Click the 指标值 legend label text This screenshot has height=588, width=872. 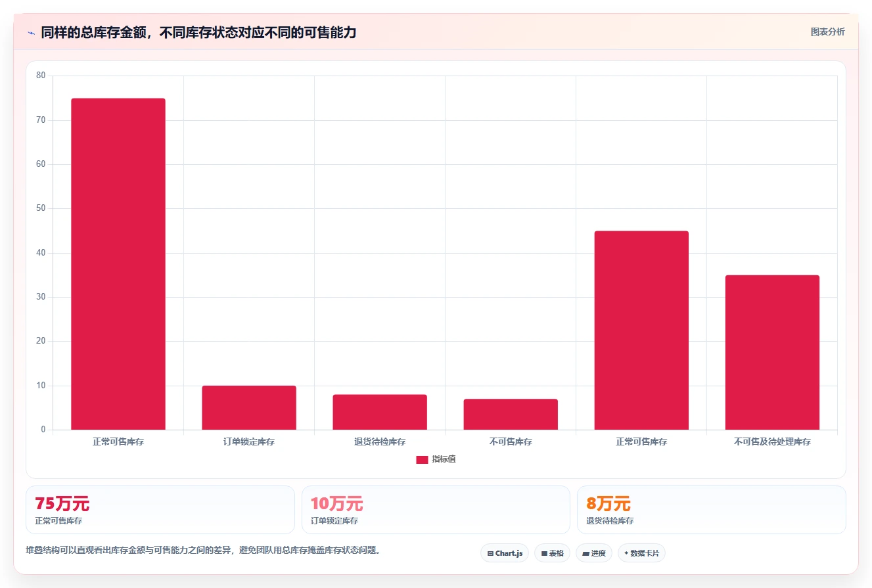click(444, 459)
